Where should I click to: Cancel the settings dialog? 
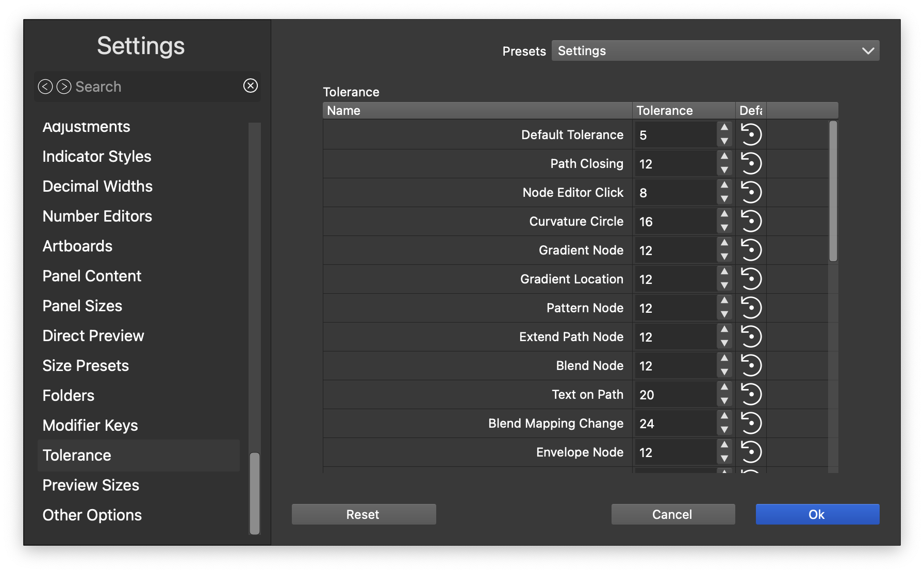pyautogui.click(x=673, y=514)
